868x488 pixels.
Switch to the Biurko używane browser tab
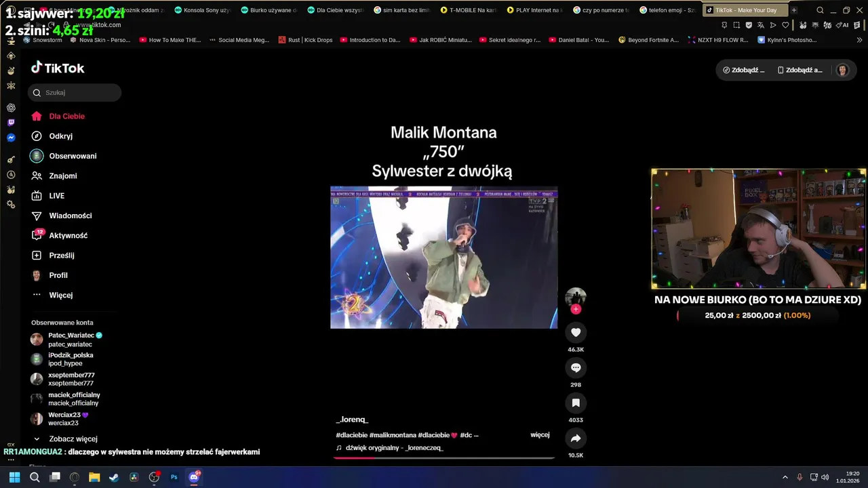pyautogui.click(x=269, y=10)
